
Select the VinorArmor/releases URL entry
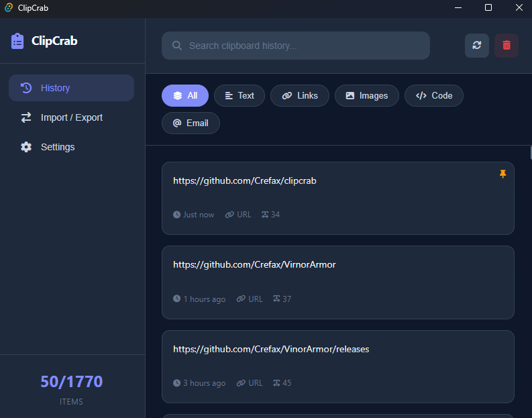[x=337, y=366]
